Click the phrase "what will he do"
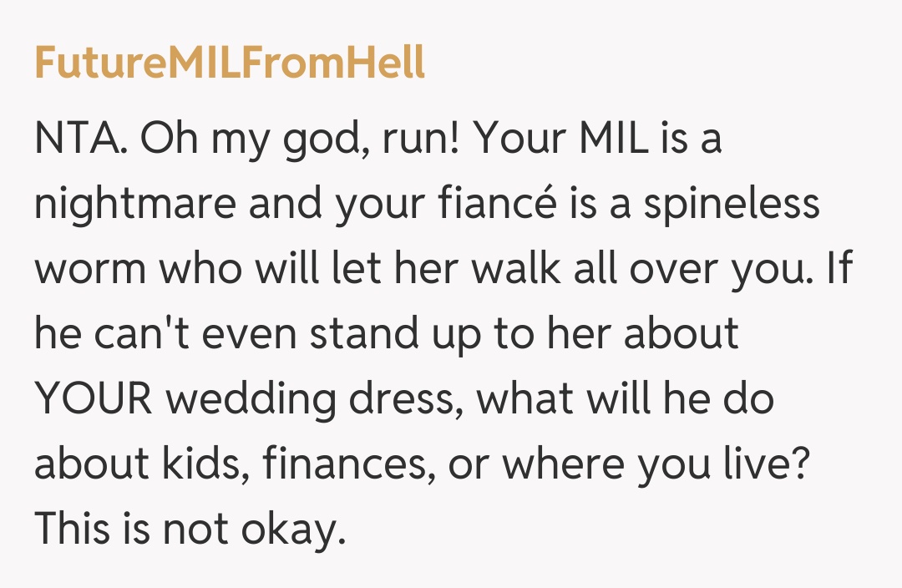This screenshot has width=902, height=588. (x=626, y=399)
